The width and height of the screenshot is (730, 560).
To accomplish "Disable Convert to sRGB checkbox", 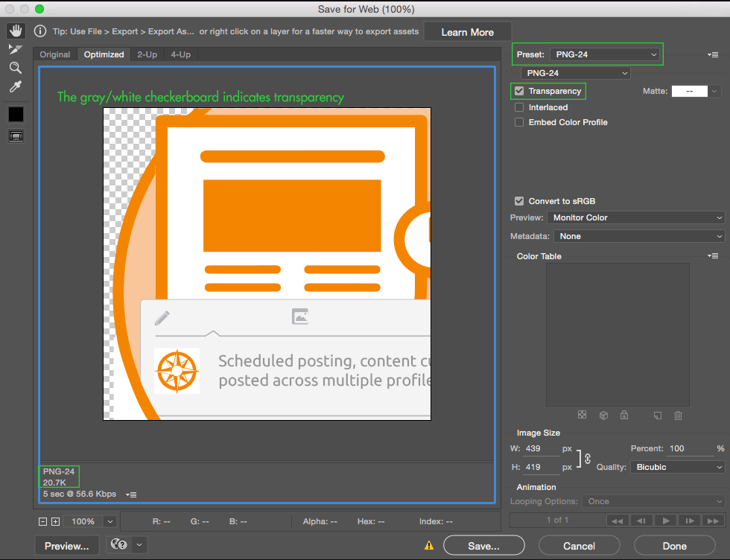I will pyautogui.click(x=519, y=201).
